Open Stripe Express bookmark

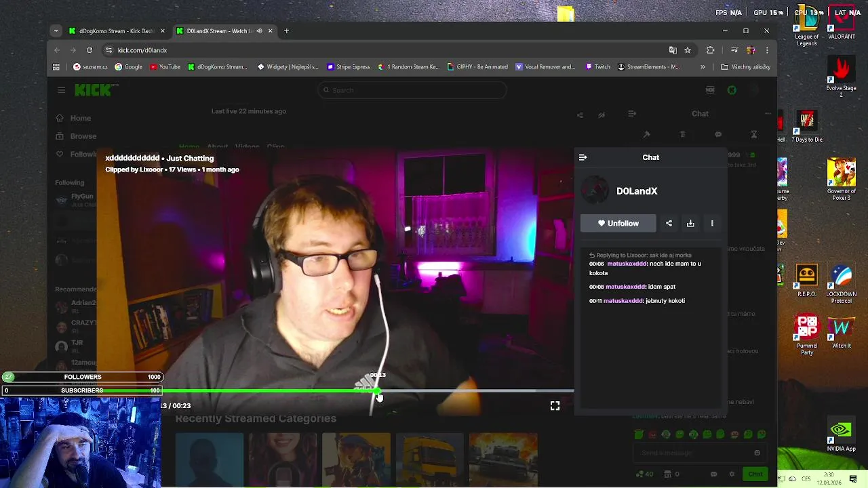349,67
